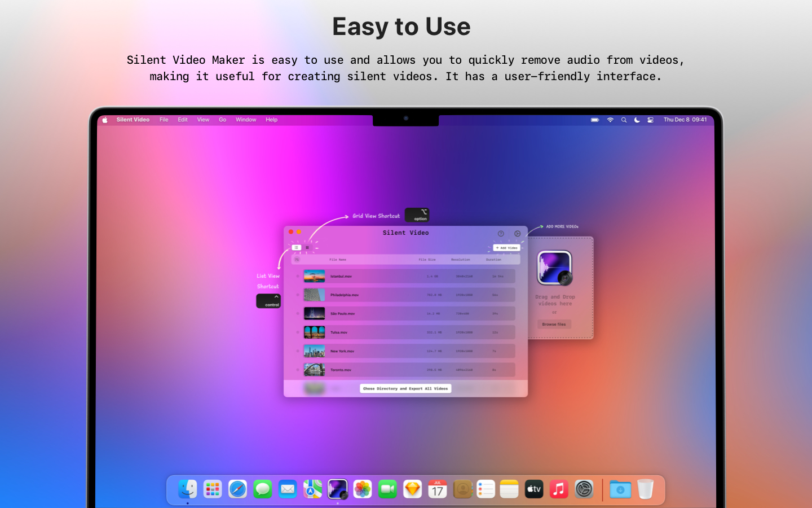This screenshot has height=508, width=812.
Task: Open Control Center icon in menu bar
Action: click(x=651, y=120)
